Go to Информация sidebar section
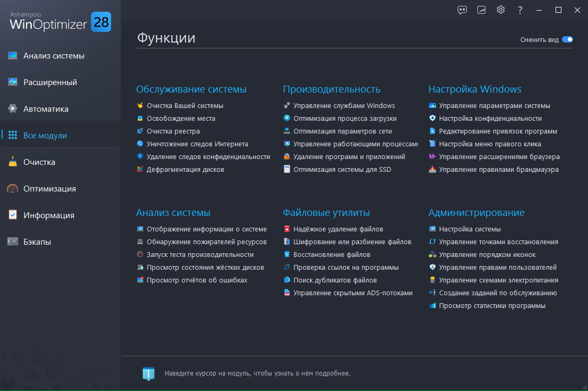588x391 pixels. pos(48,215)
